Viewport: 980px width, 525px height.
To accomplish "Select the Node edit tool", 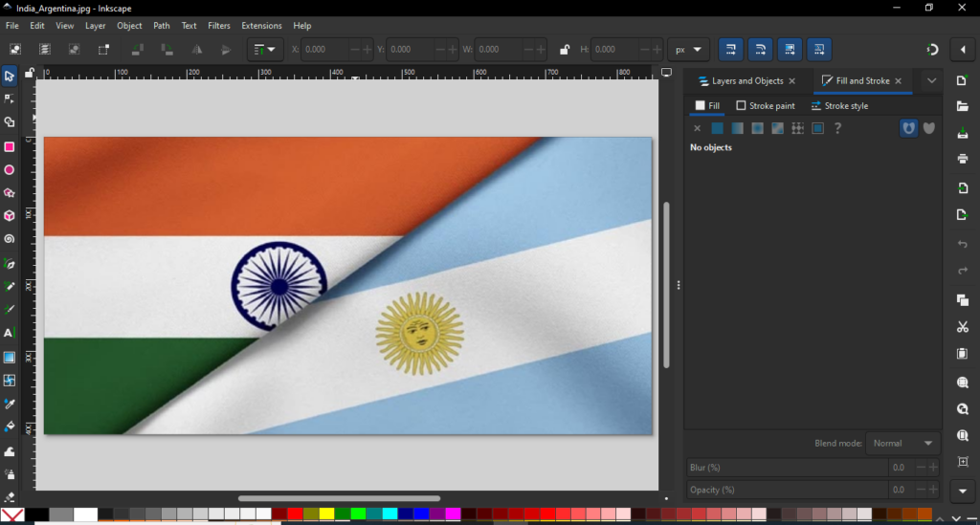I will click(x=10, y=99).
